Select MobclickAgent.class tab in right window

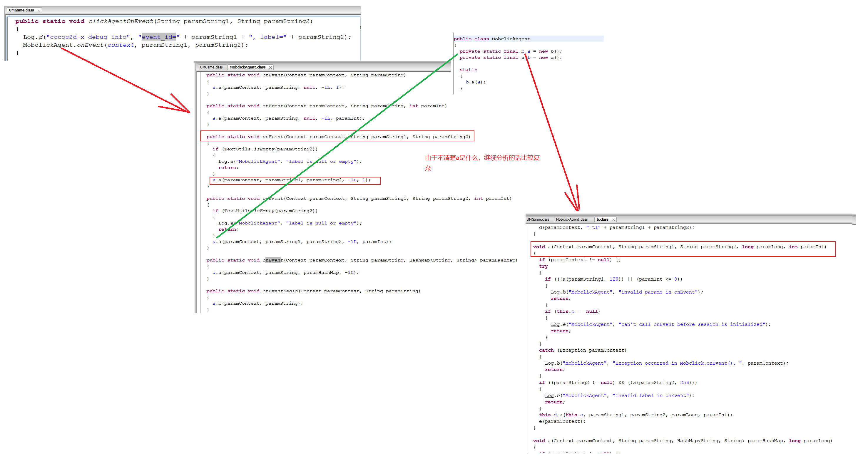pyautogui.click(x=571, y=219)
